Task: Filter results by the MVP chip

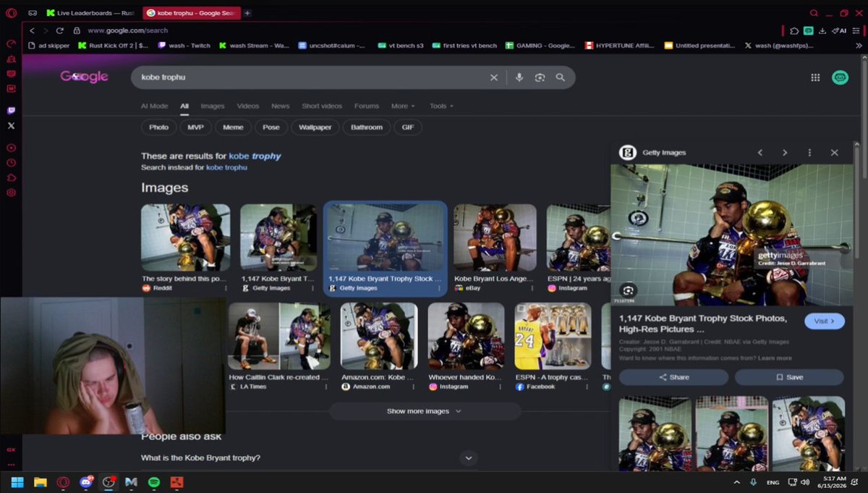Action: [x=195, y=127]
